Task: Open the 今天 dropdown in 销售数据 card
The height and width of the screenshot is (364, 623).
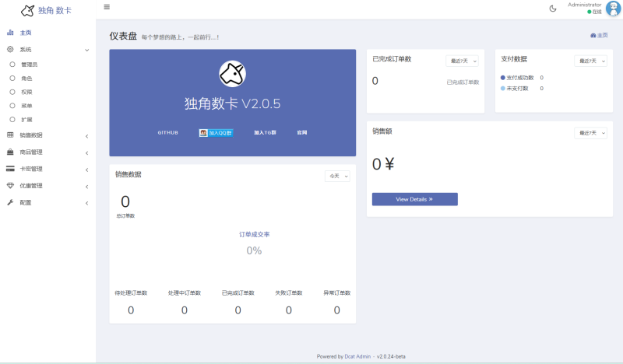Action: (337, 176)
